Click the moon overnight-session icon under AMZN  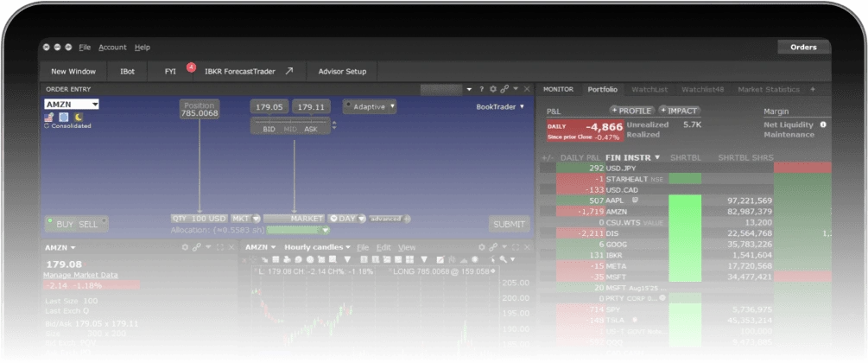[x=79, y=117]
